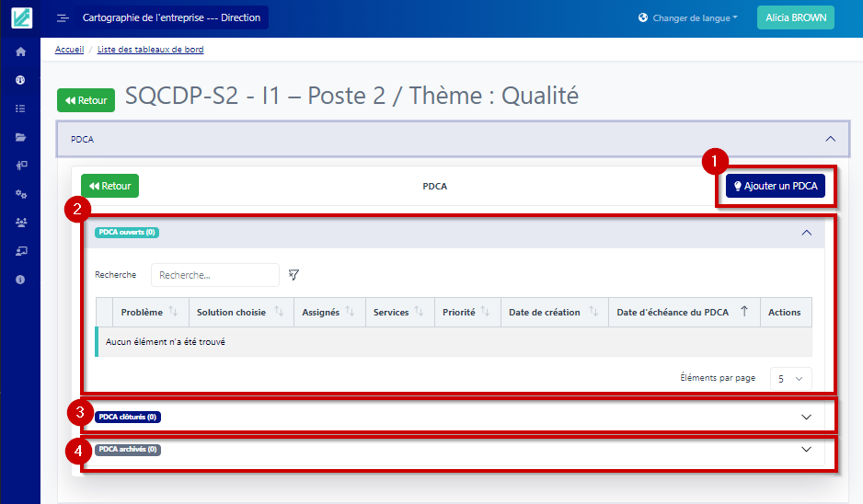Click the app logo at top left
863x504 pixels.
(20, 18)
